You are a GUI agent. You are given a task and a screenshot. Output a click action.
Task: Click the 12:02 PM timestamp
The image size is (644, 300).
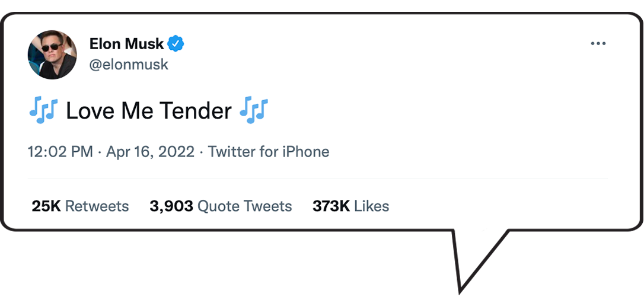tap(60, 152)
